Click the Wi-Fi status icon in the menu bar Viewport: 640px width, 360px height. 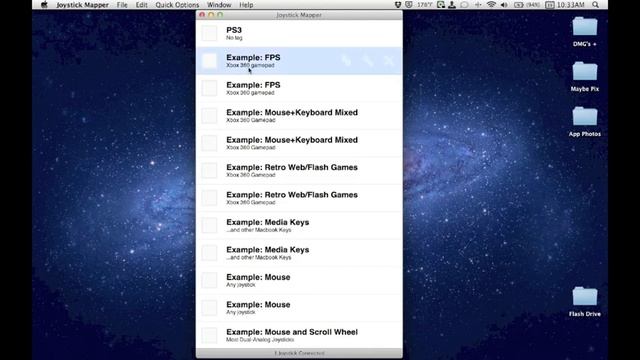click(491, 5)
